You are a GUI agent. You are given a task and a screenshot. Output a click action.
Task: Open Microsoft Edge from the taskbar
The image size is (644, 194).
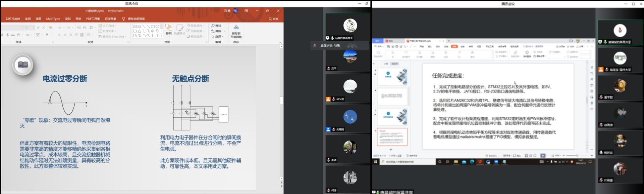(472, 162)
